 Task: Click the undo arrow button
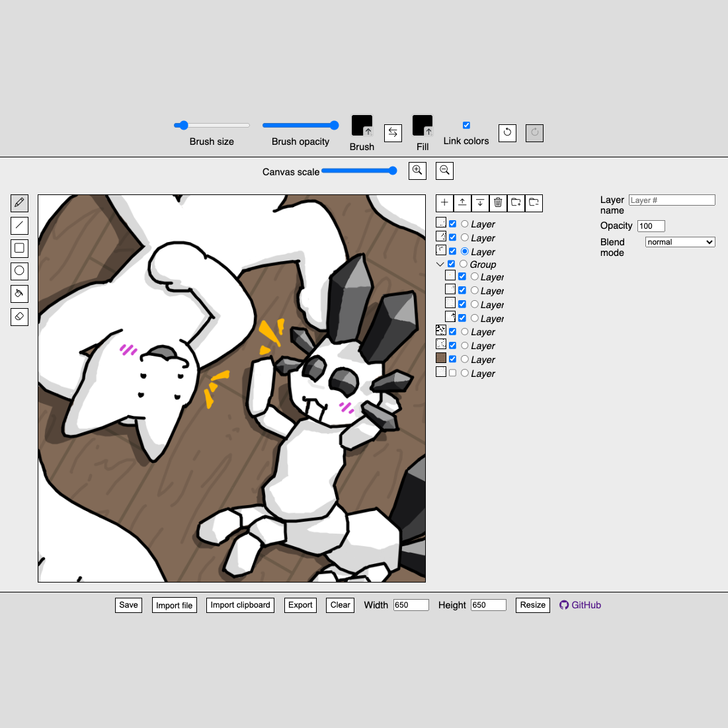pyautogui.click(x=507, y=133)
